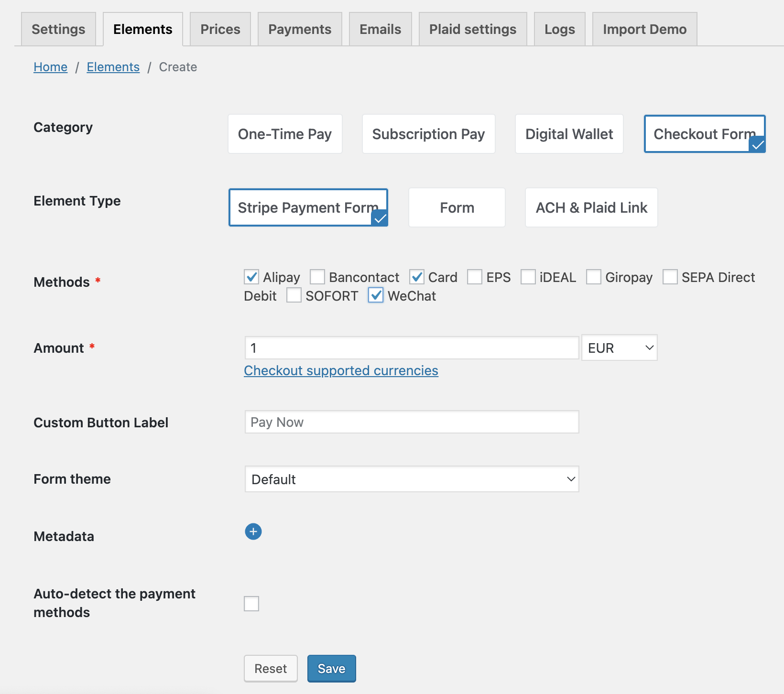This screenshot has width=784, height=694.
Task: Go to the Import Demo tab
Action: 644,29
